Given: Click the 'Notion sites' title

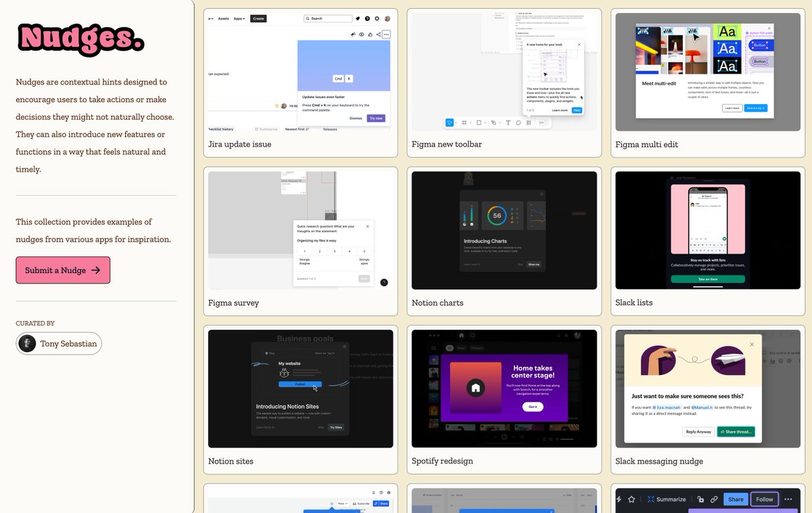Looking at the screenshot, I should tap(231, 461).
